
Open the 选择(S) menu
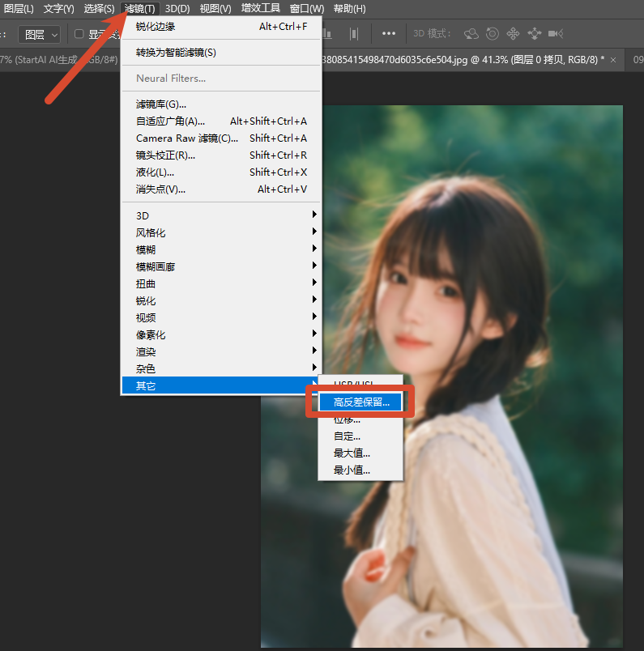click(x=99, y=9)
